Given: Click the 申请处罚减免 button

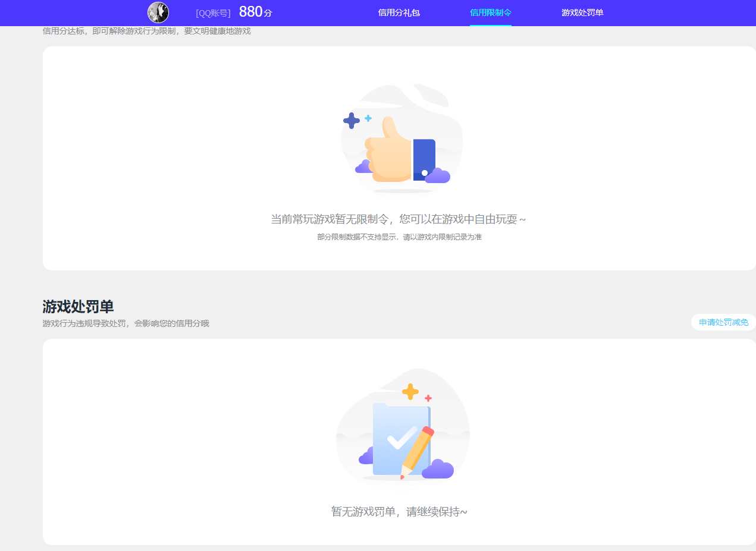Looking at the screenshot, I should point(723,322).
